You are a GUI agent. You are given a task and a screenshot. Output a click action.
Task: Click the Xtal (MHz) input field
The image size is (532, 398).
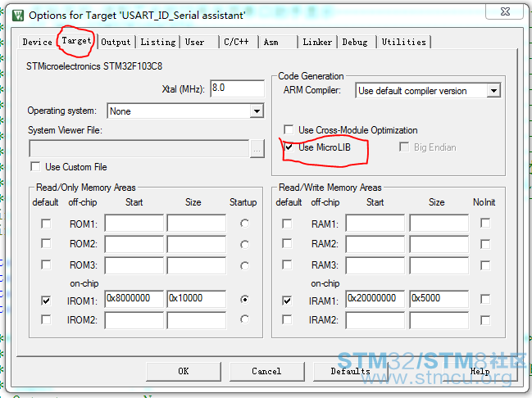click(x=237, y=88)
